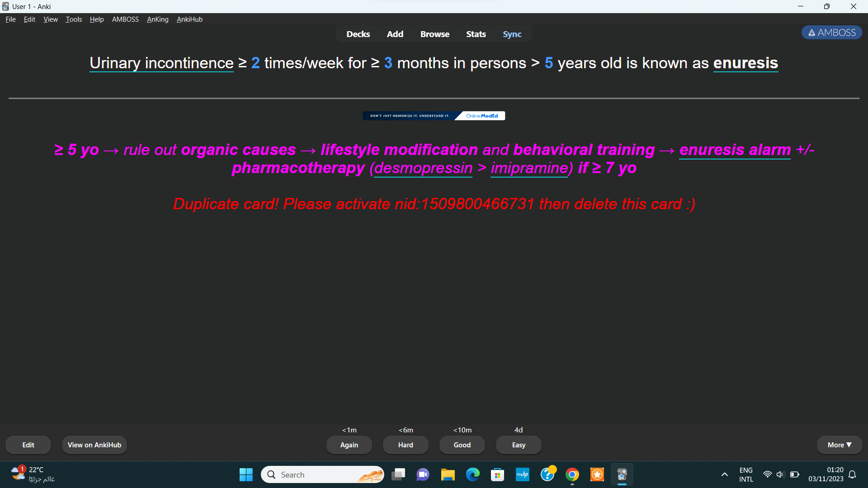Click the volume speaker tray icon
The height and width of the screenshot is (488, 868).
point(780,474)
